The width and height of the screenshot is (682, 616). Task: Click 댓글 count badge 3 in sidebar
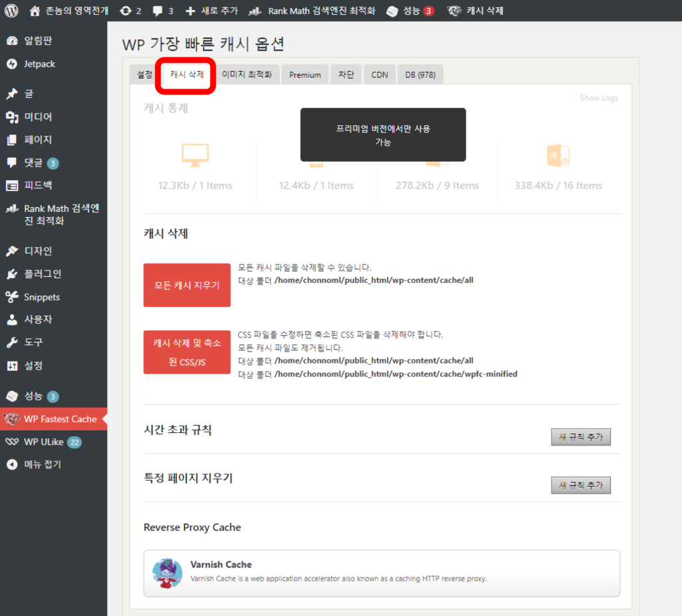pos(53,163)
